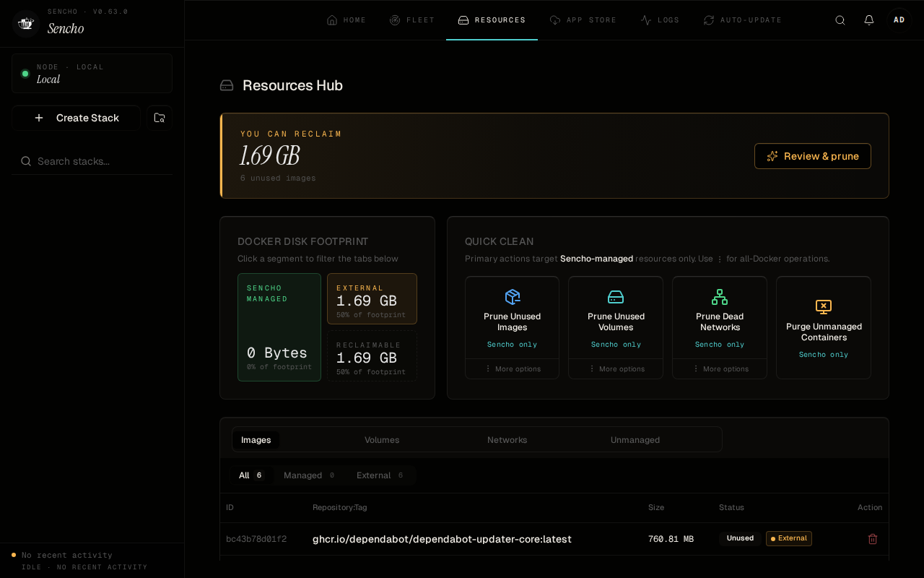Filter images by External

(380, 475)
